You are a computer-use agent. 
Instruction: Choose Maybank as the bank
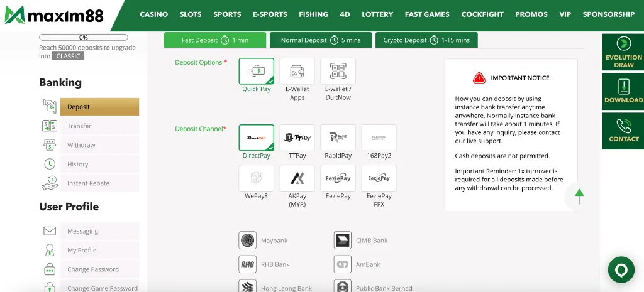(248, 241)
